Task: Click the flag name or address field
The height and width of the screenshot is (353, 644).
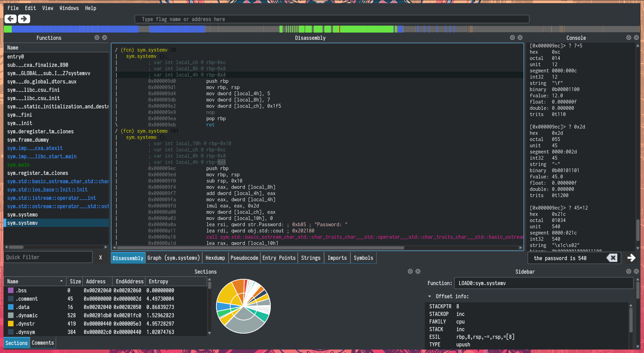Action: [x=332, y=19]
